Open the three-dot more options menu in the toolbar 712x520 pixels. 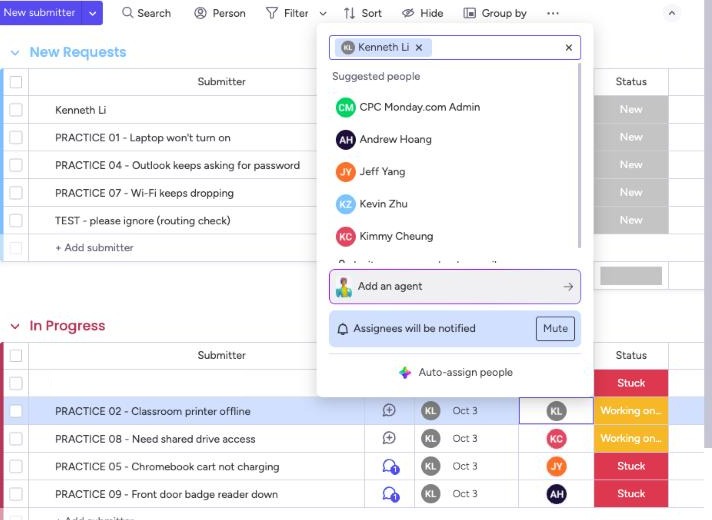tap(553, 13)
